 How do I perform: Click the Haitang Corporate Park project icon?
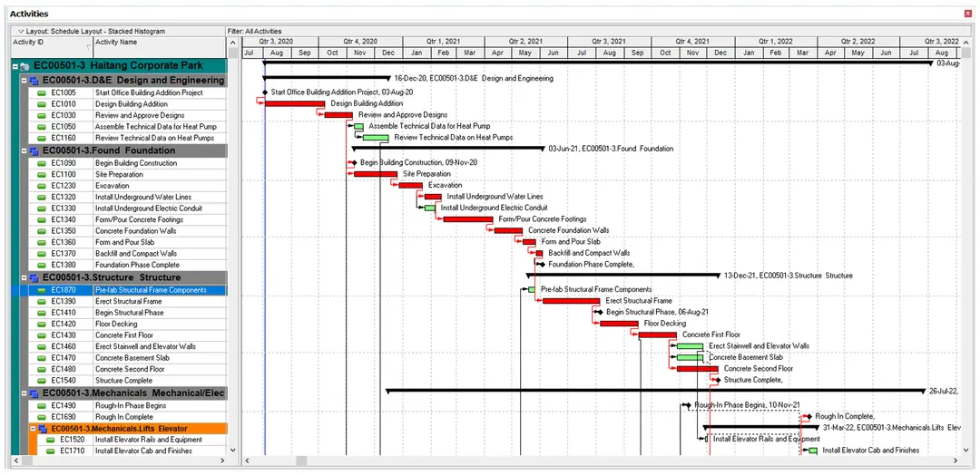(x=25, y=65)
